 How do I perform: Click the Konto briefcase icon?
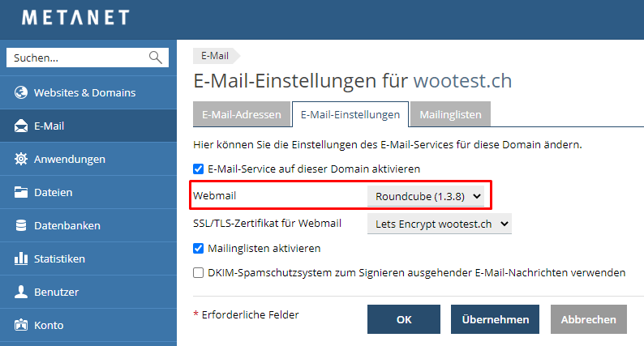(21, 325)
